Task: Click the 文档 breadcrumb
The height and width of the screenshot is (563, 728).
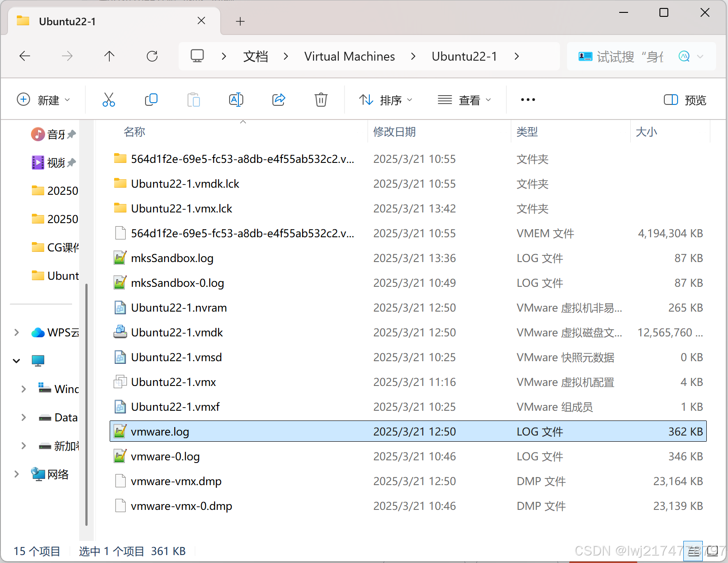Action: [256, 56]
